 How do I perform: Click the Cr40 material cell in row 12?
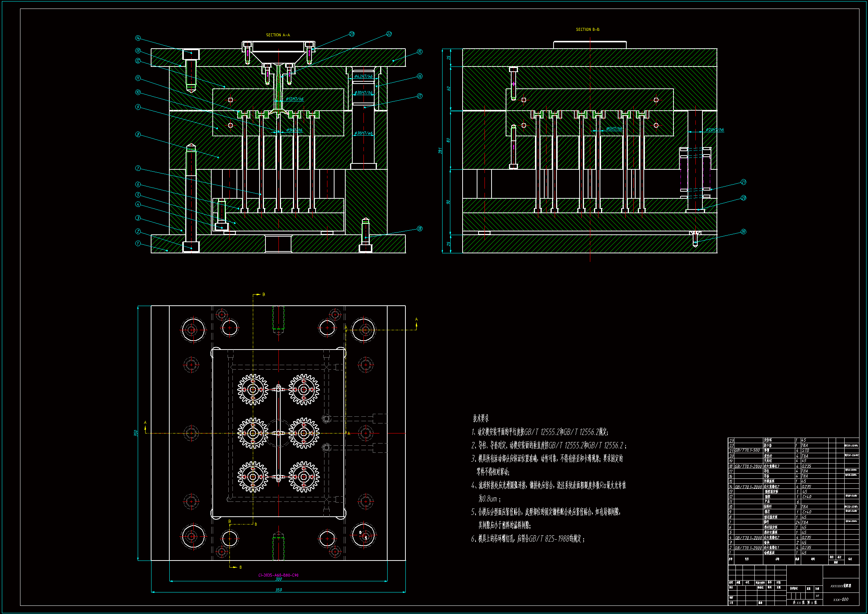[x=807, y=497]
